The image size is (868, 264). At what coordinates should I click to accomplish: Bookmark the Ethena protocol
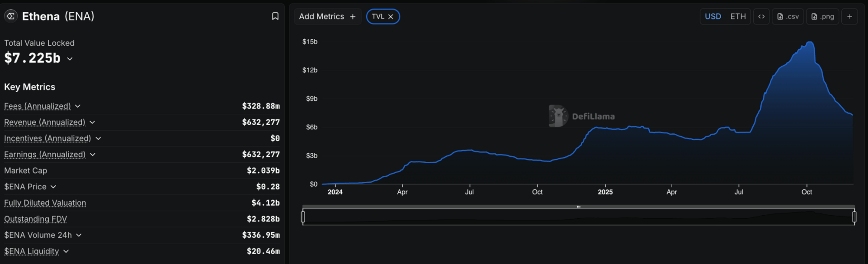click(x=275, y=16)
